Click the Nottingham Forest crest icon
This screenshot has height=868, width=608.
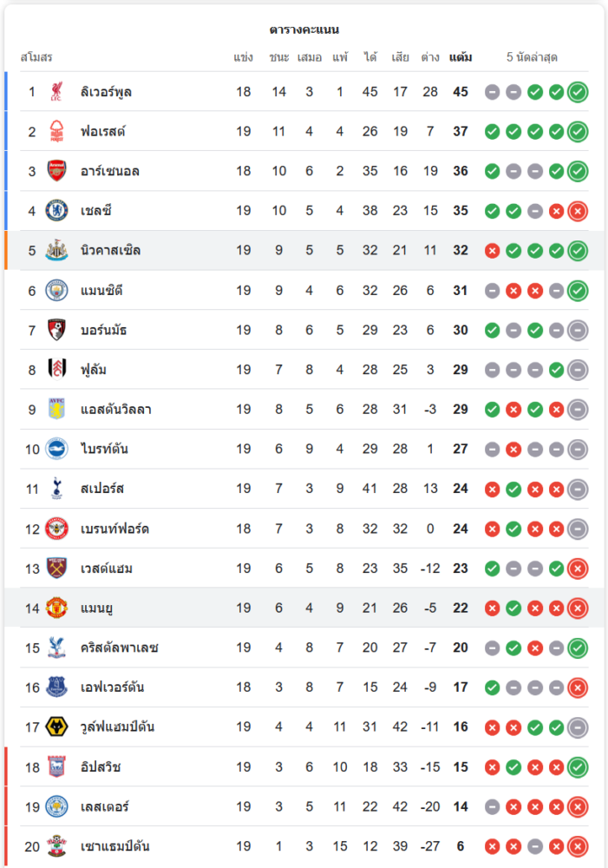coord(57,132)
